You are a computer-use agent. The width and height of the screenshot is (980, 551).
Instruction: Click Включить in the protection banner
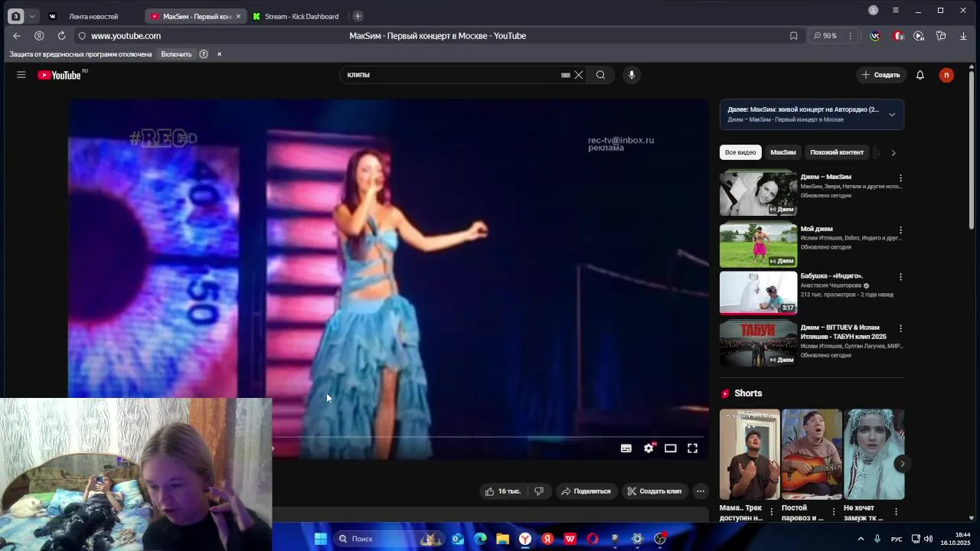(x=176, y=54)
